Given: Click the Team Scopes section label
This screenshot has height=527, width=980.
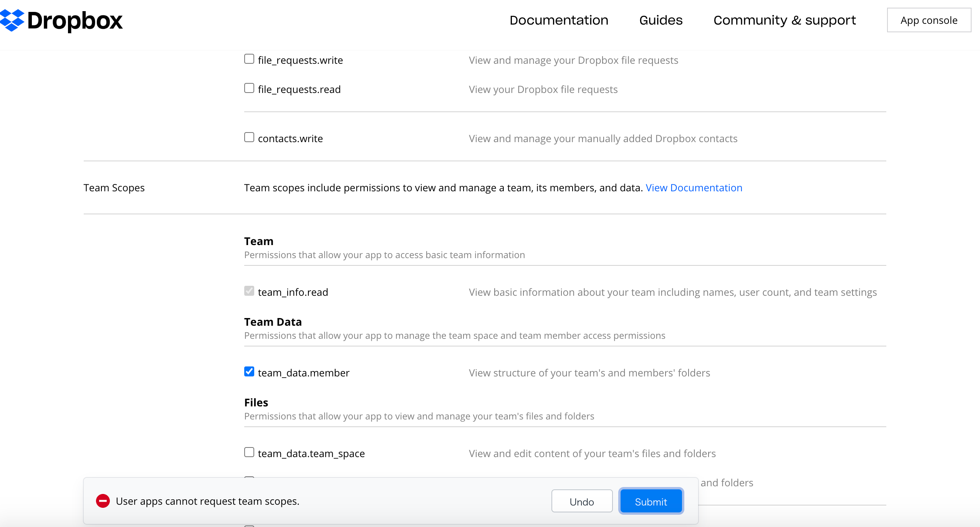Looking at the screenshot, I should tap(114, 188).
